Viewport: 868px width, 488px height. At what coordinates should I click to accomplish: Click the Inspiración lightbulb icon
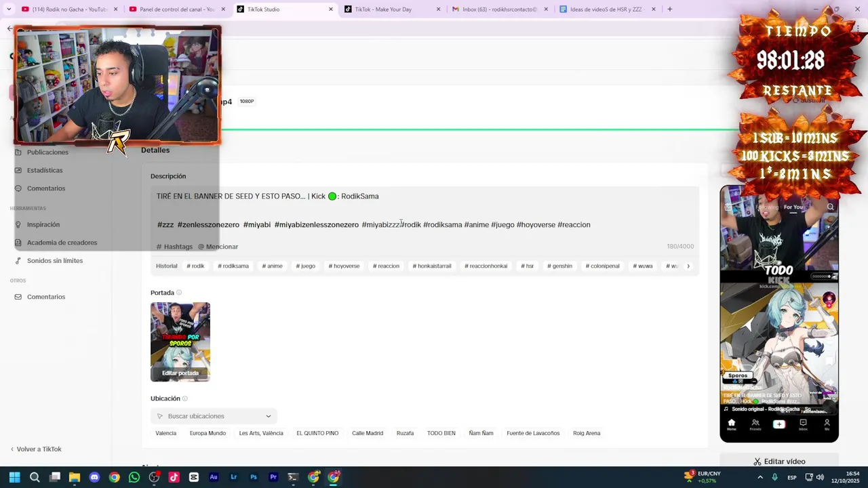(18, 224)
